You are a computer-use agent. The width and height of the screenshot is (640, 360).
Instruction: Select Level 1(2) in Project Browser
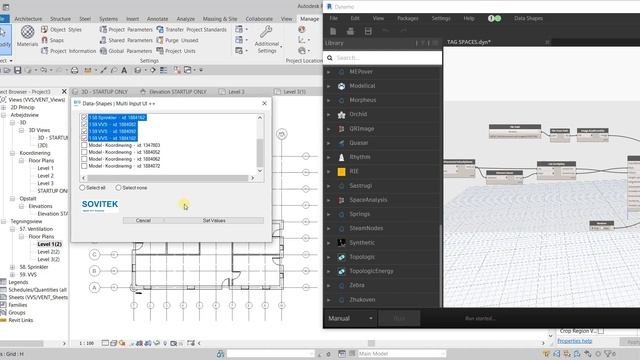(x=49, y=244)
